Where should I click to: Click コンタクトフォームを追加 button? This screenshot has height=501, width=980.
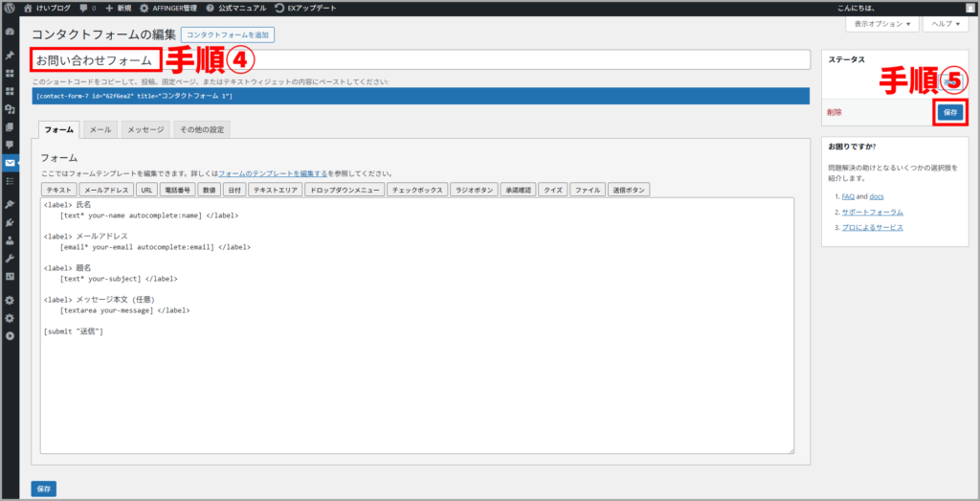pyautogui.click(x=228, y=34)
